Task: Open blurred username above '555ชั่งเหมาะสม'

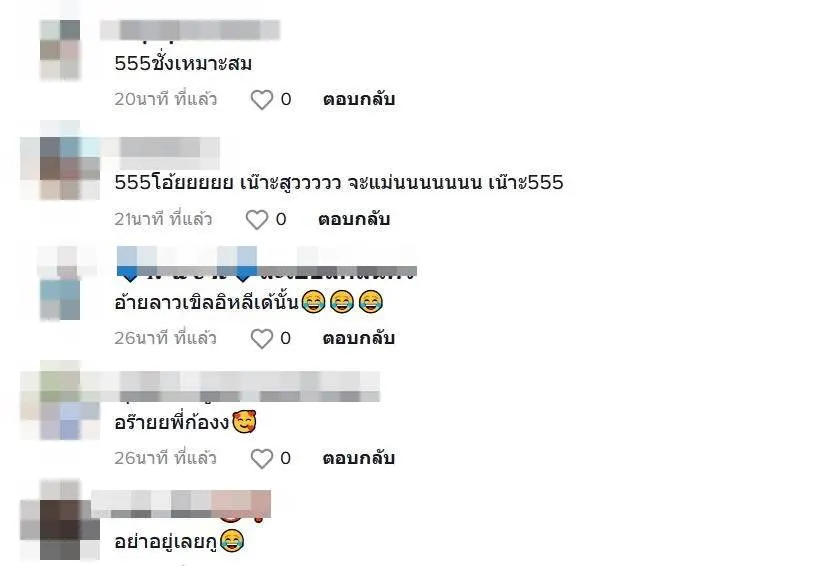Action: 190,30
